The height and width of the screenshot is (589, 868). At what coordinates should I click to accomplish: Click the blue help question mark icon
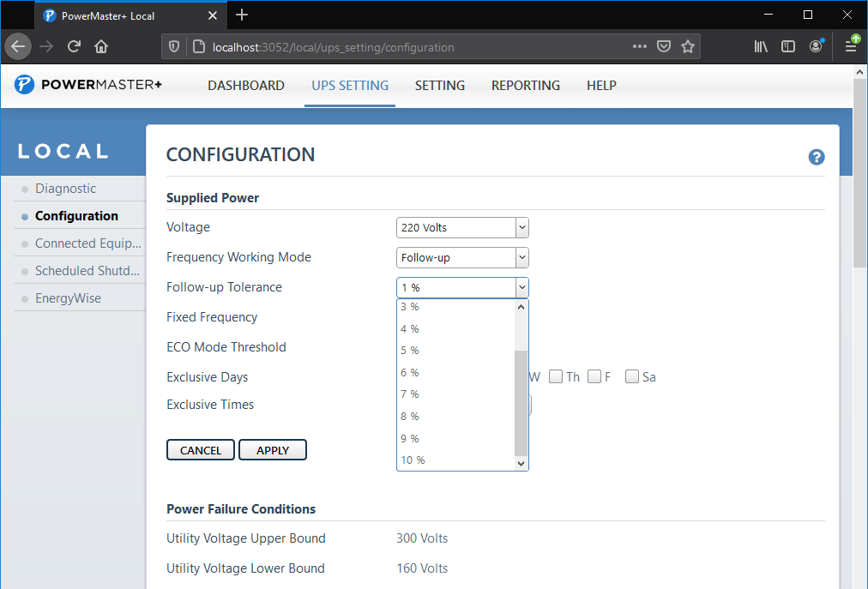817,157
